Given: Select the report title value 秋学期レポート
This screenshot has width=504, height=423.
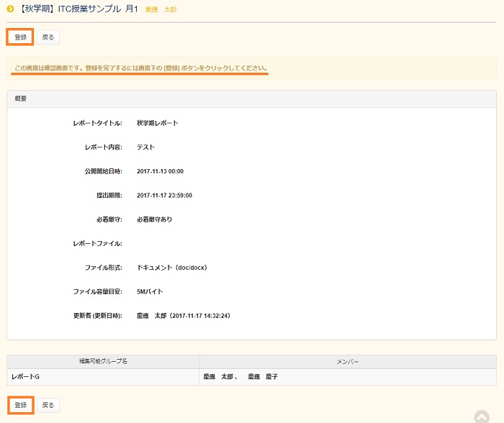Looking at the screenshot, I should pos(158,123).
